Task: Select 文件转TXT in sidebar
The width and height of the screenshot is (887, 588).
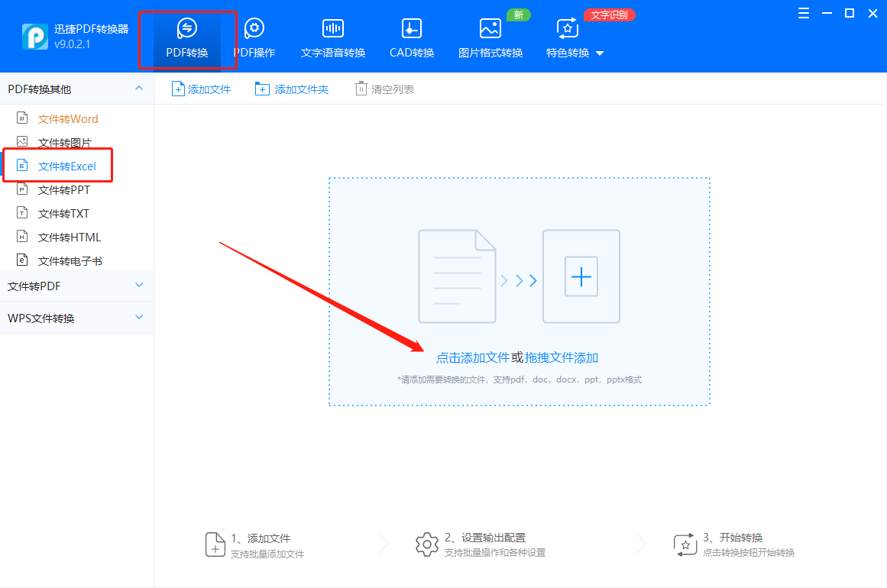Action: pos(63,214)
